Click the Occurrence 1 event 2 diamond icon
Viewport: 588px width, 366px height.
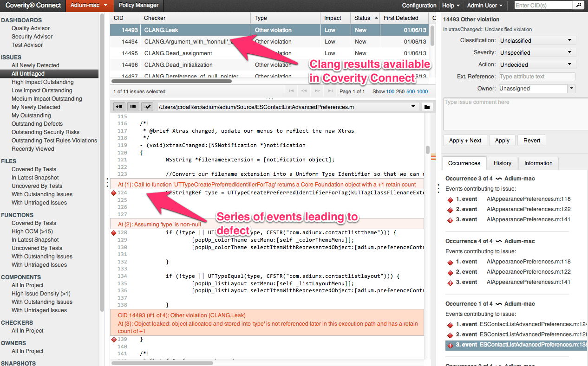coord(450,335)
